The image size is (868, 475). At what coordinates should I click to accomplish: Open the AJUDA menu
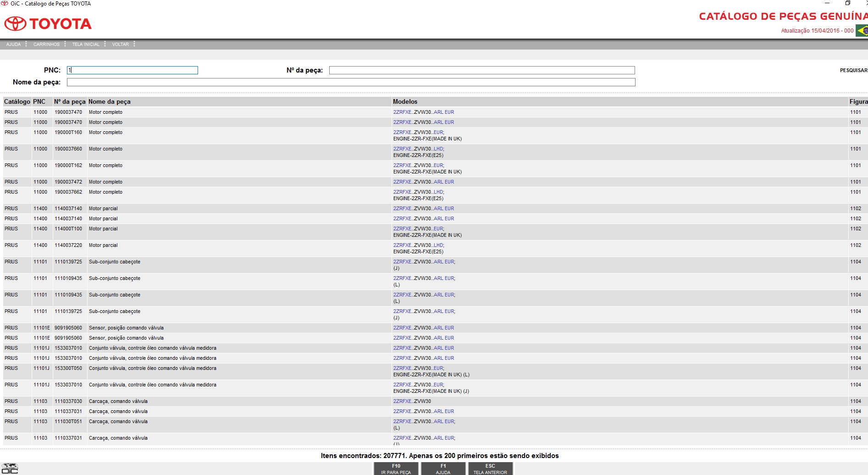click(x=13, y=45)
